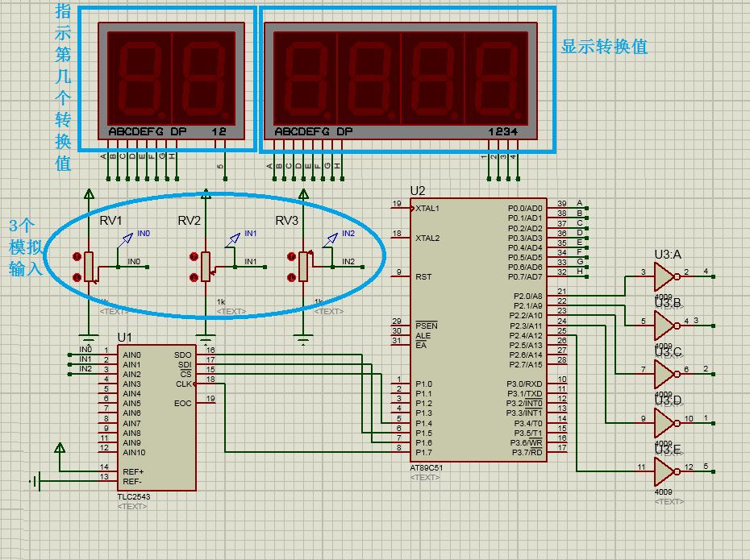Select the blue IN1 voltage probe arrow
This screenshot has width=750, height=560.
click(232, 240)
